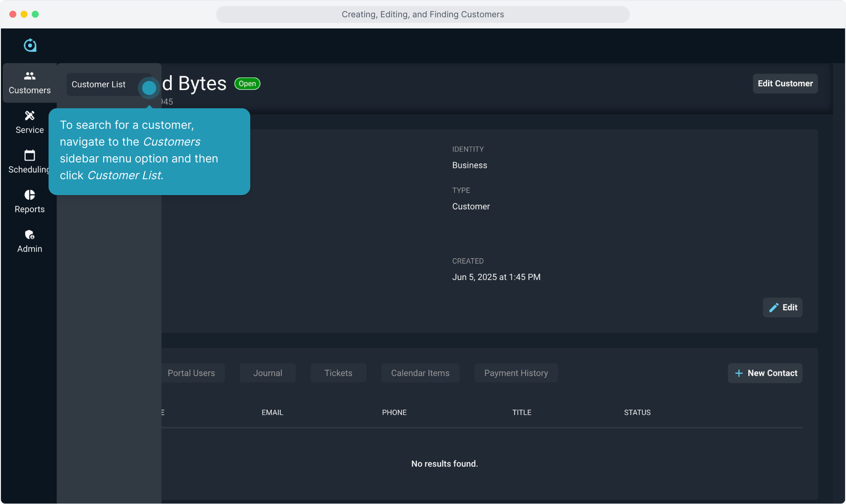This screenshot has width=846, height=504.
Task: Sort by the EMAIL column header
Action: (x=272, y=413)
